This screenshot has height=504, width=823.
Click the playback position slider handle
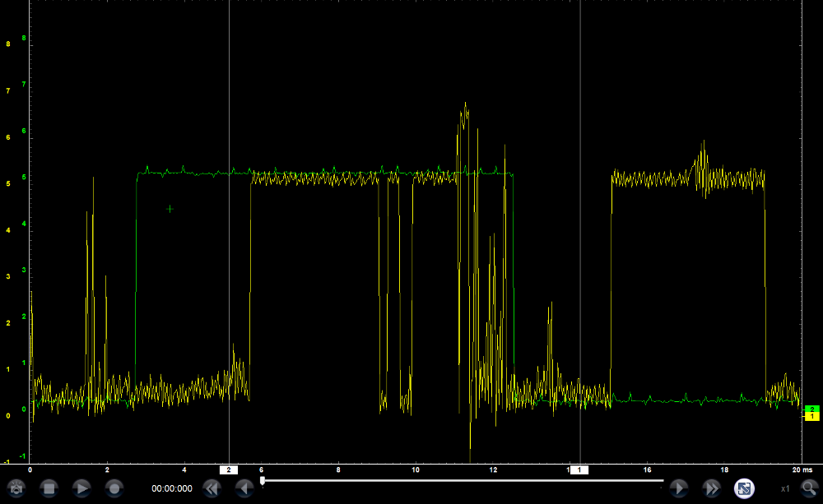point(263,480)
